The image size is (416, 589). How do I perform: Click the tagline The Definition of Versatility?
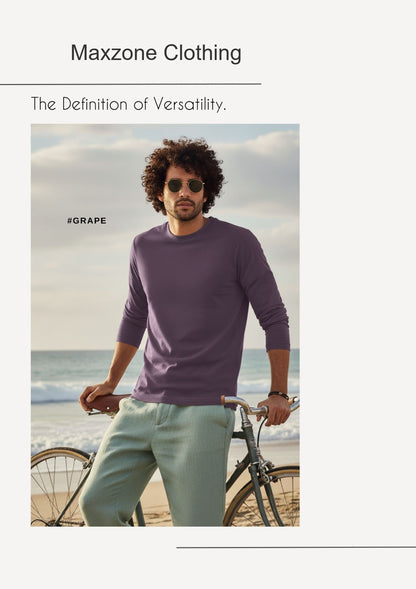pos(129,104)
